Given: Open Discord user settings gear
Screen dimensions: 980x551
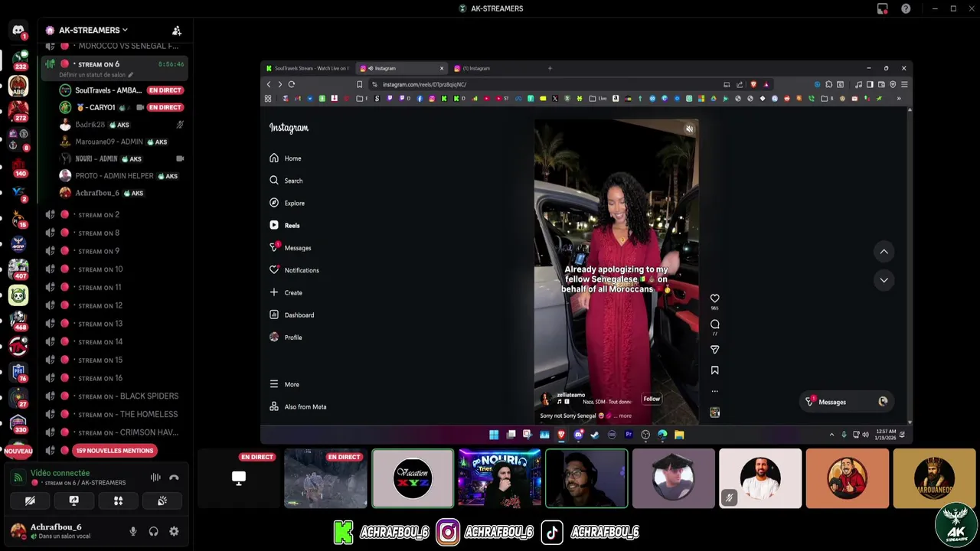Looking at the screenshot, I should coord(174,531).
